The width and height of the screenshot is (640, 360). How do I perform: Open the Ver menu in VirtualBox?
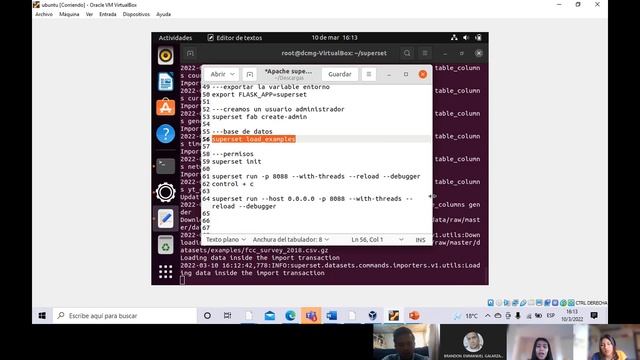point(89,14)
